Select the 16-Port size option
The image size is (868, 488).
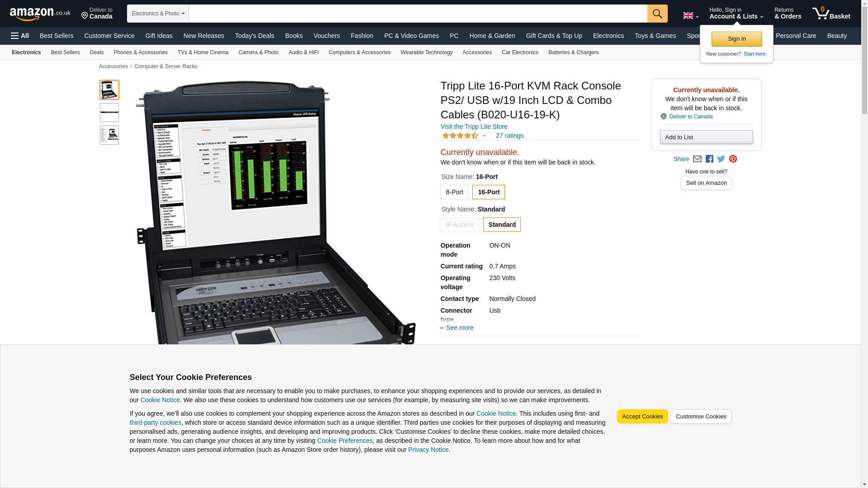click(489, 192)
